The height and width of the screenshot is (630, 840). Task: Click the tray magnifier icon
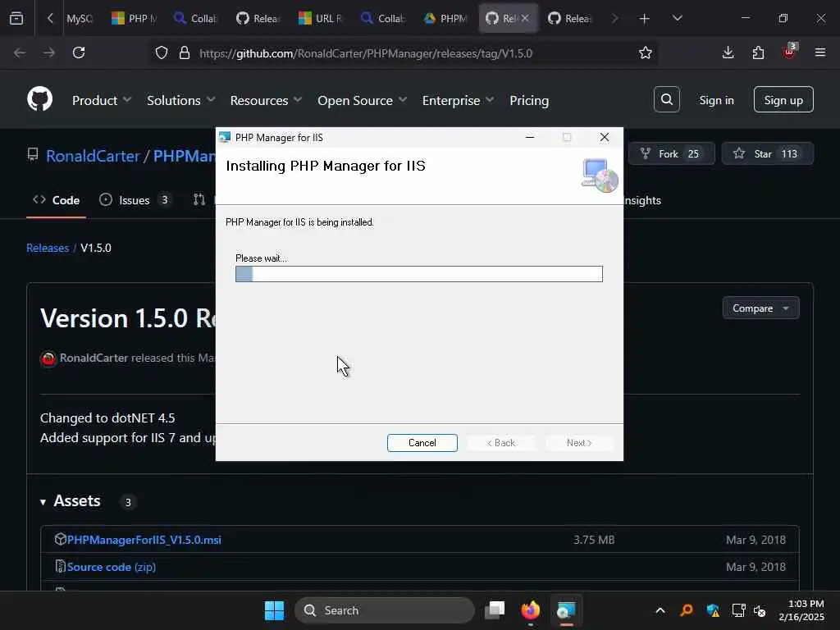coord(687,610)
